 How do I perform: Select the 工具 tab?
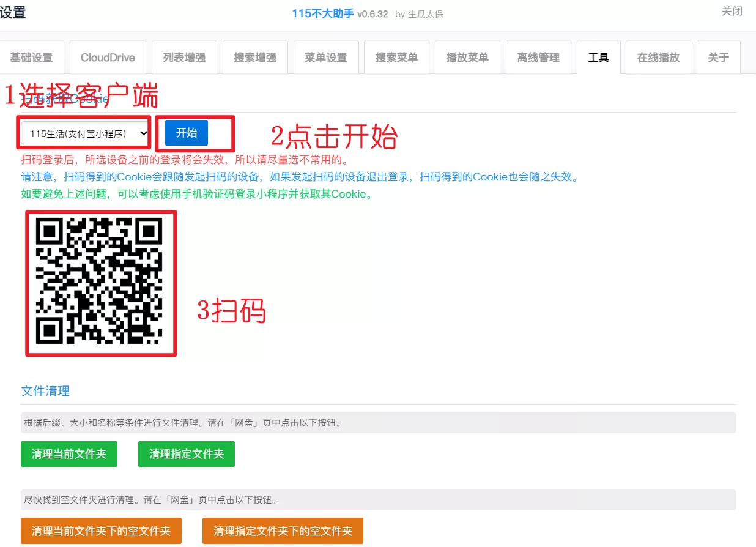click(x=598, y=58)
